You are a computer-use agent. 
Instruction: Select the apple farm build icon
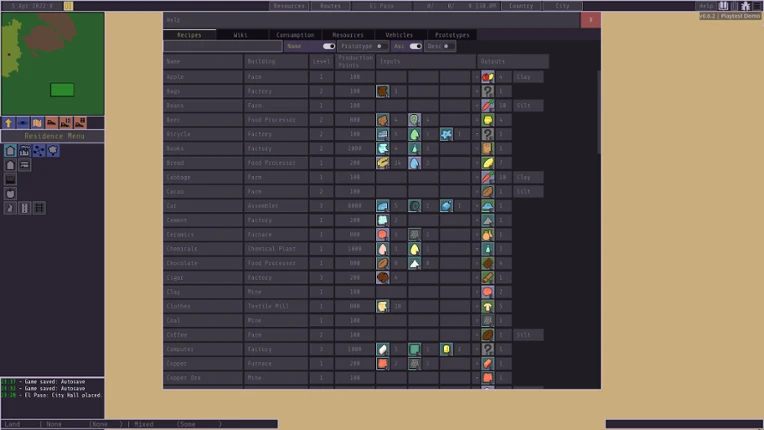[10, 194]
